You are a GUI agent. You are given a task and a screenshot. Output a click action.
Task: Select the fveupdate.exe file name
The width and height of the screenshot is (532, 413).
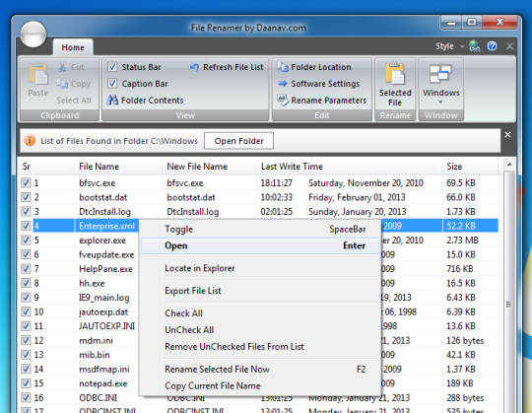click(106, 254)
